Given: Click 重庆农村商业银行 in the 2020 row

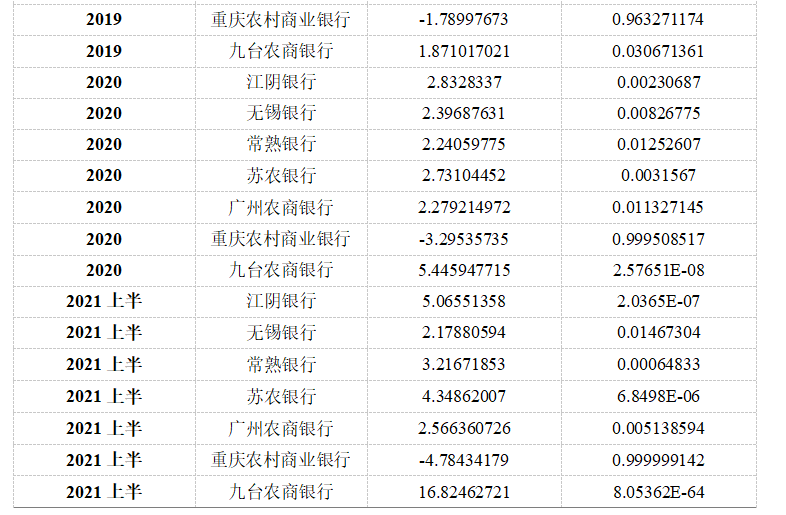Looking at the screenshot, I should point(280,239).
